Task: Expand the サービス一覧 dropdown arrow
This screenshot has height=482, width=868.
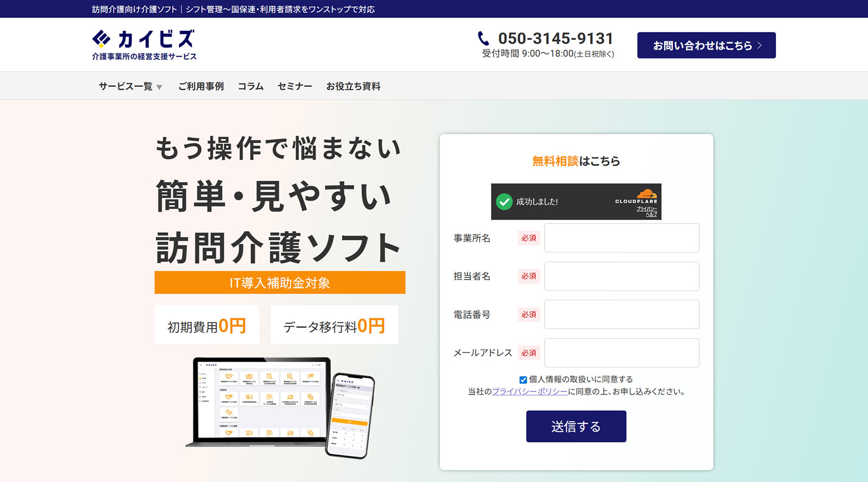Action: [159, 87]
